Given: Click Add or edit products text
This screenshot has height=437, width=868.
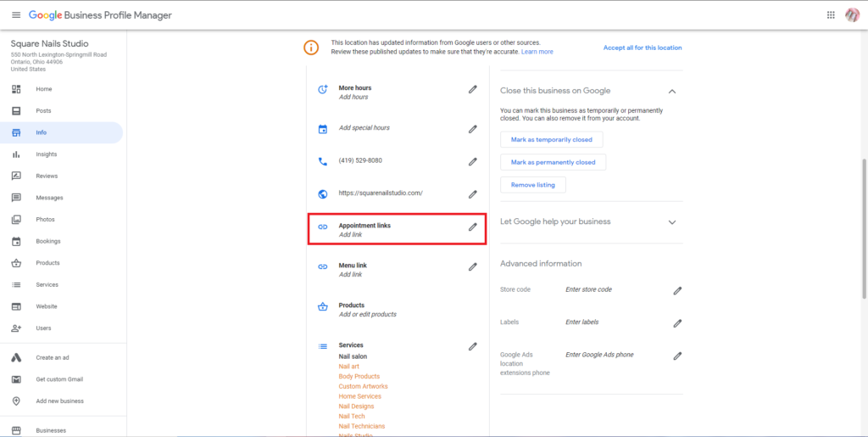Looking at the screenshot, I should 368,315.
